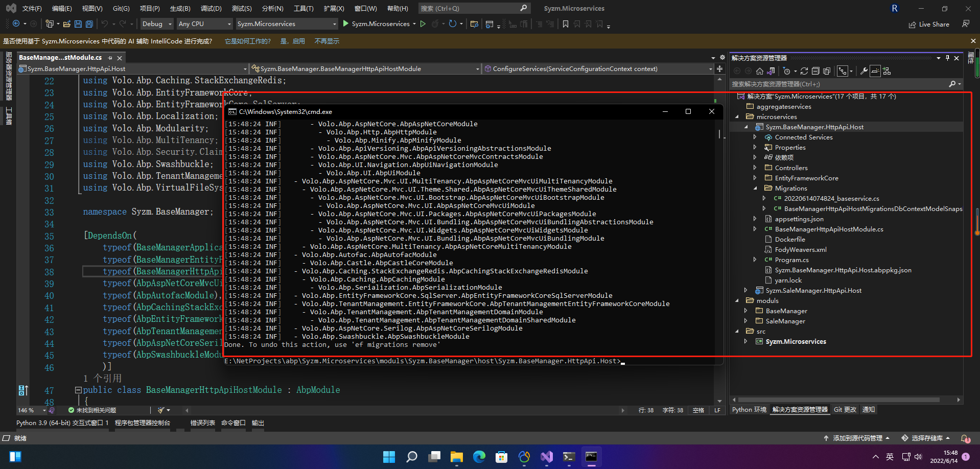Screen dimensions: 980x469
Task: Click the bookmark toggle icon in toolbar
Action: tap(566, 24)
